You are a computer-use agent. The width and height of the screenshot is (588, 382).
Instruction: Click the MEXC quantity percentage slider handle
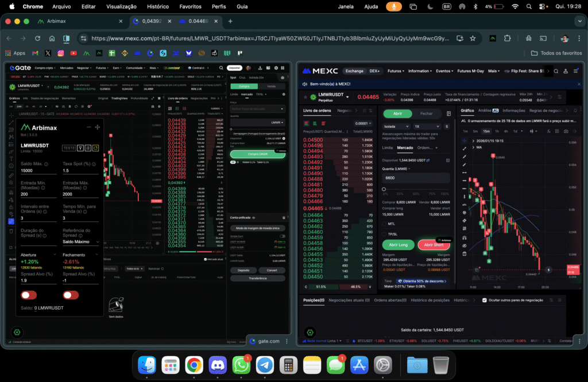pos(384,189)
